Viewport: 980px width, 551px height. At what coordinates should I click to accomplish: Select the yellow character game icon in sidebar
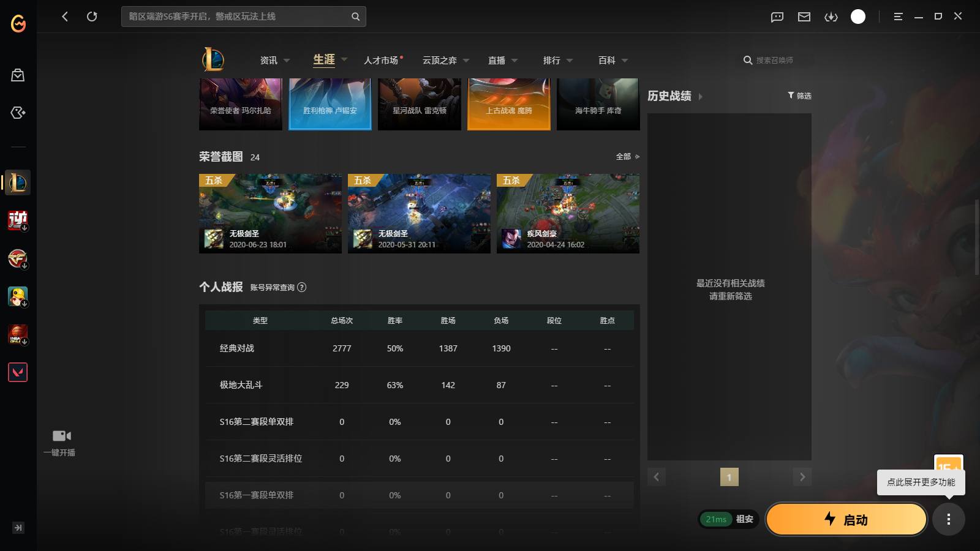coord(18,296)
